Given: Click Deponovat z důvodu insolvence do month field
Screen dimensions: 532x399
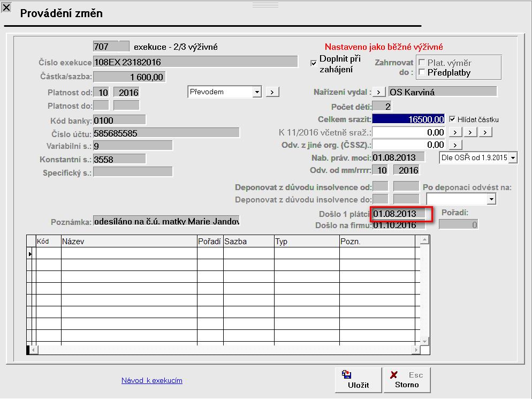Looking at the screenshot, I should pyautogui.click(x=381, y=199).
